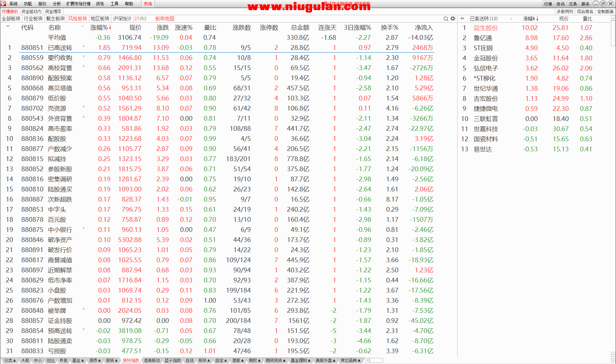Select 弘信电子 in the right panel

pyautogui.click(x=486, y=68)
